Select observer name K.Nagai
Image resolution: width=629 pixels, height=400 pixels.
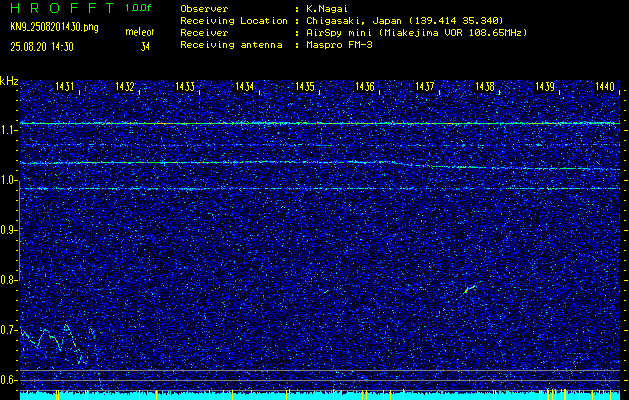[326, 8]
